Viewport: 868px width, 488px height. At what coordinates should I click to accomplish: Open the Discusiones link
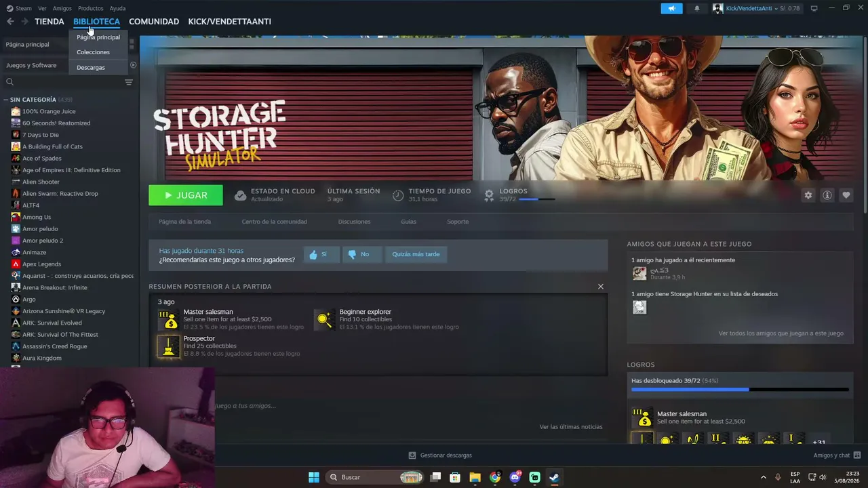(354, 222)
